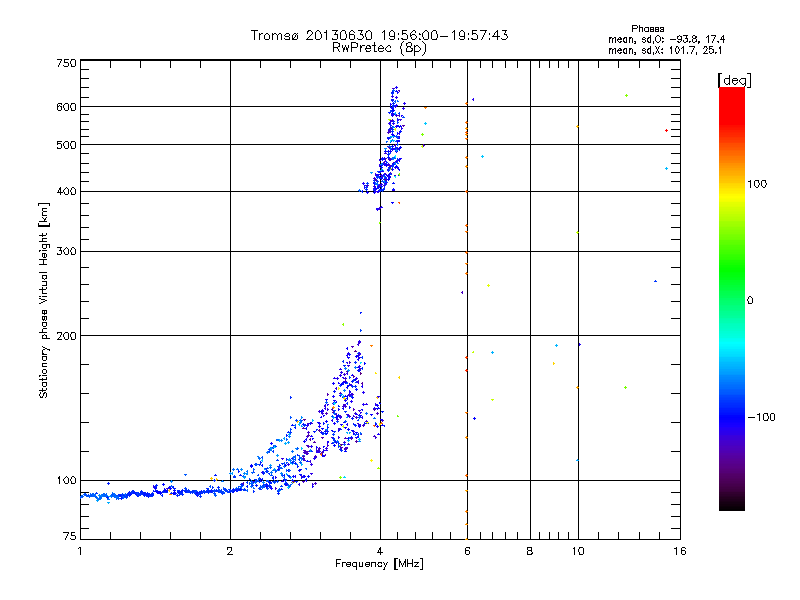The image size is (800, 600).
Task: Click the subtitle 'RwPretec (8p)'
Action: [379, 48]
